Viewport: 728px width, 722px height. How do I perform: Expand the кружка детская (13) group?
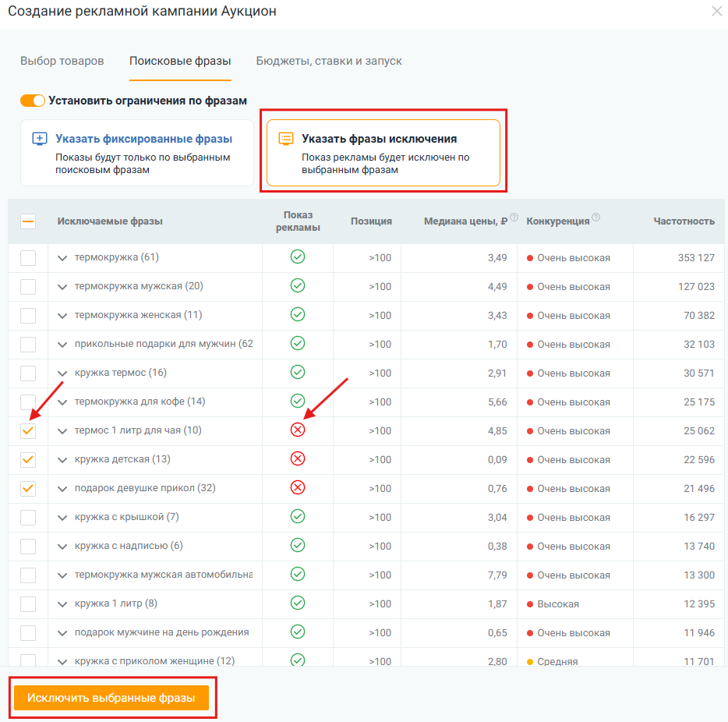62,460
